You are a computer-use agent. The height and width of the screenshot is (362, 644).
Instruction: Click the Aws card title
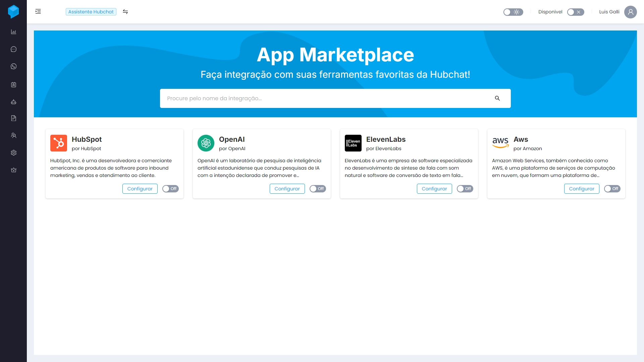[x=521, y=139]
